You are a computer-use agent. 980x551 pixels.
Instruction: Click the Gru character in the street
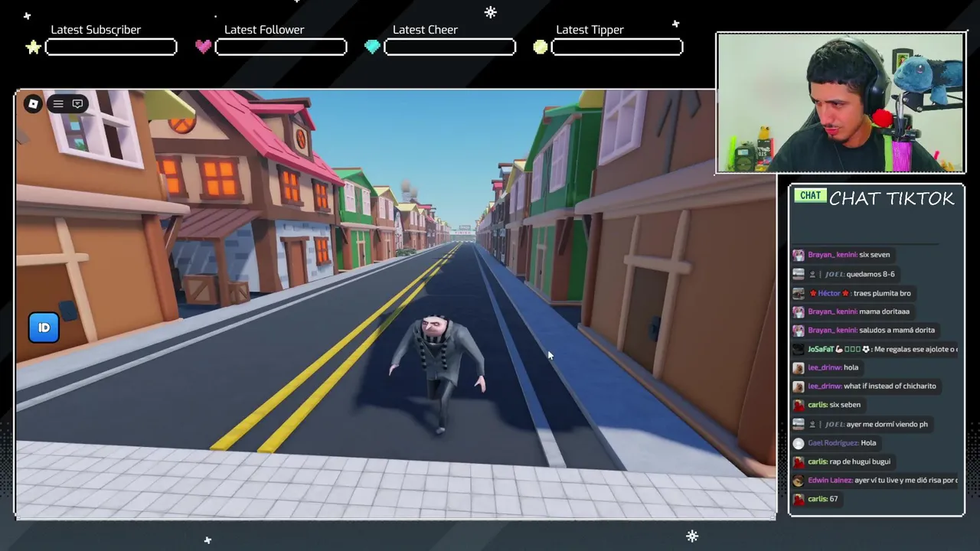439,373
